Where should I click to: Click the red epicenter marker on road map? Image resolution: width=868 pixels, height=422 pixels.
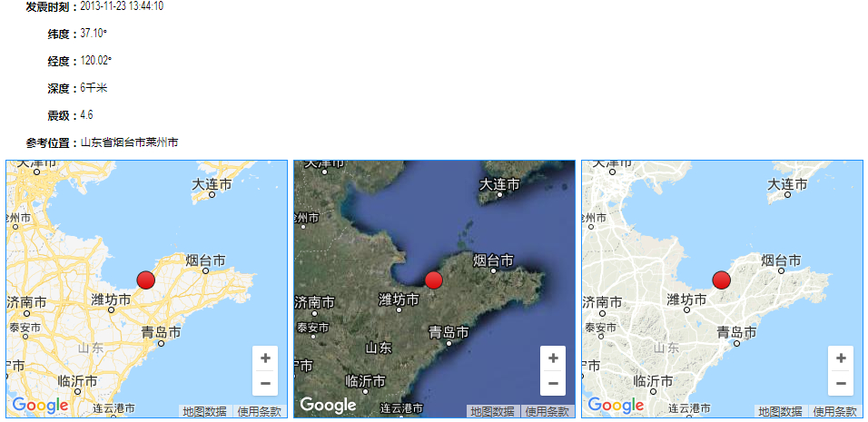[x=145, y=280]
